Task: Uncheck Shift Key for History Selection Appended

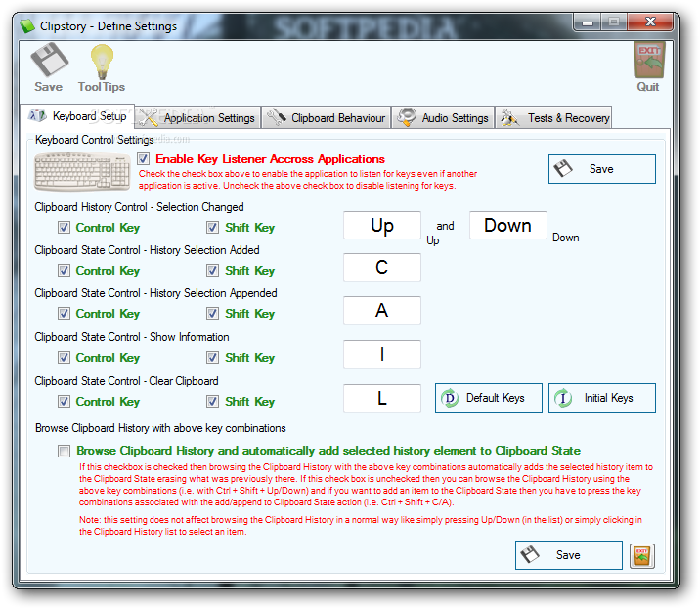Action: [x=212, y=314]
